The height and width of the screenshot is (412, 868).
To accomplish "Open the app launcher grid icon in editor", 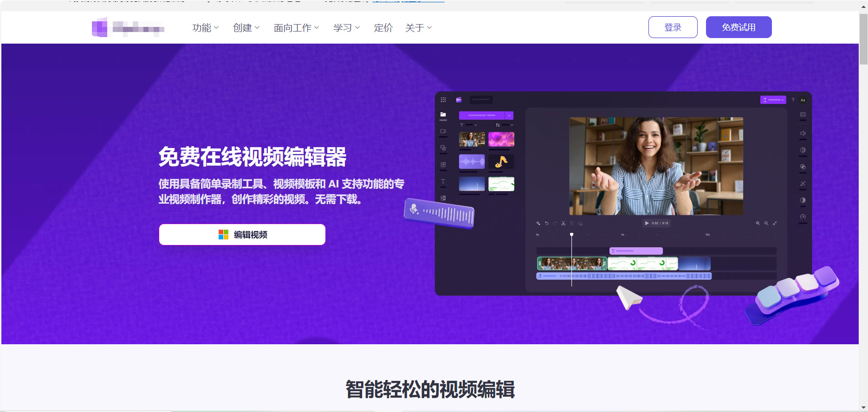I will pyautogui.click(x=443, y=100).
